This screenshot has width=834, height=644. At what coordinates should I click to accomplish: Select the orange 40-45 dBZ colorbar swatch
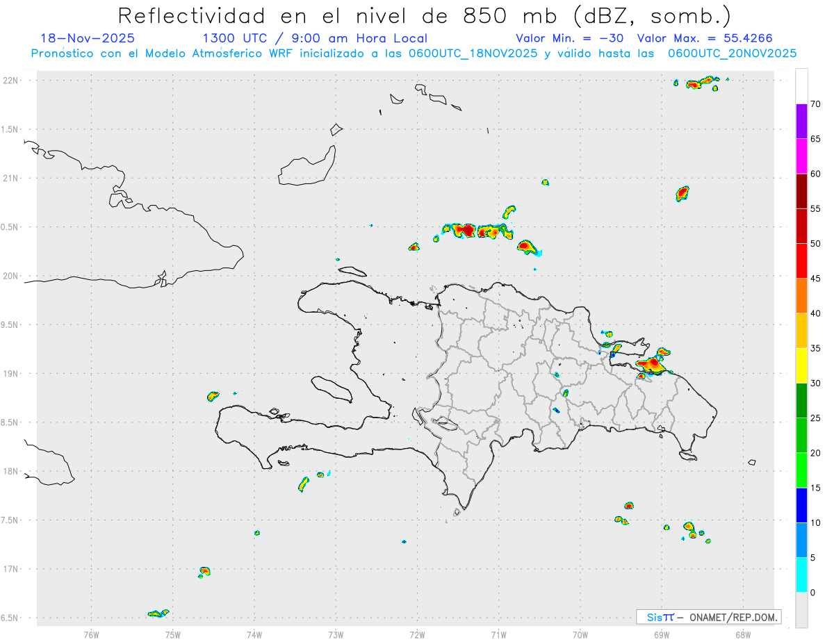pos(801,296)
